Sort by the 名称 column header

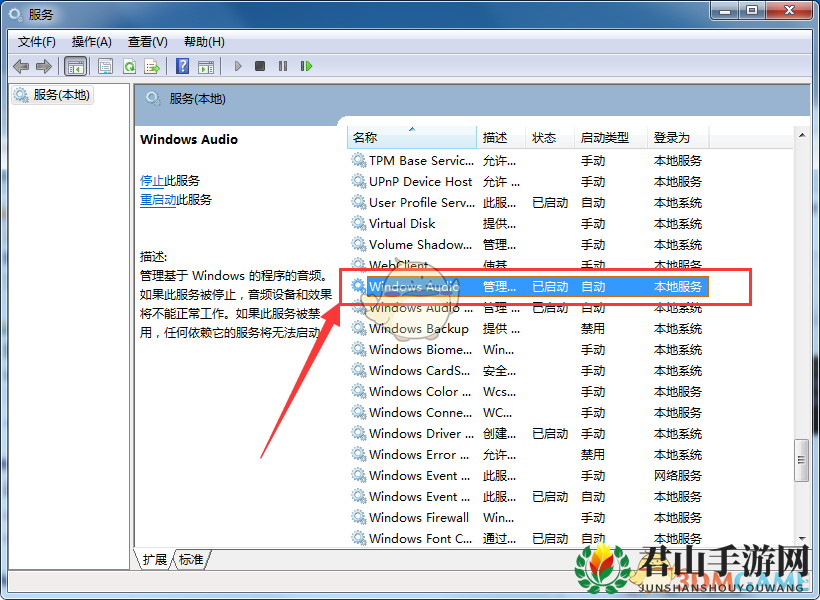[412, 138]
